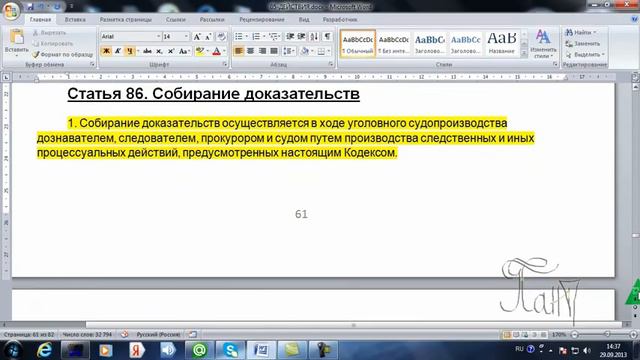Click the Decrease Indent icon

[x=290, y=37]
